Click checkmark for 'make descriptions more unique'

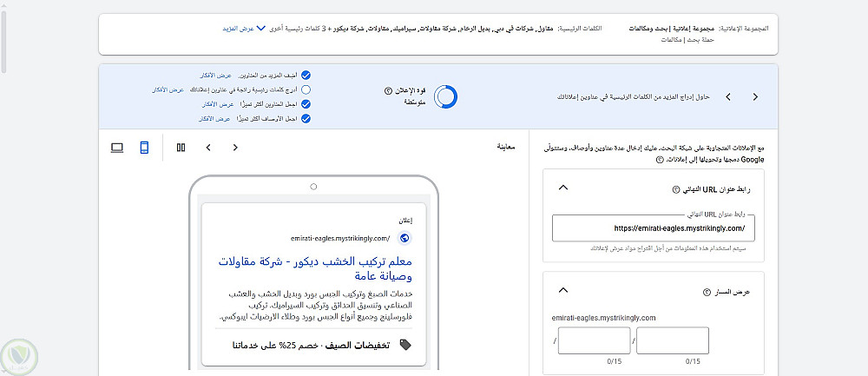click(306, 118)
